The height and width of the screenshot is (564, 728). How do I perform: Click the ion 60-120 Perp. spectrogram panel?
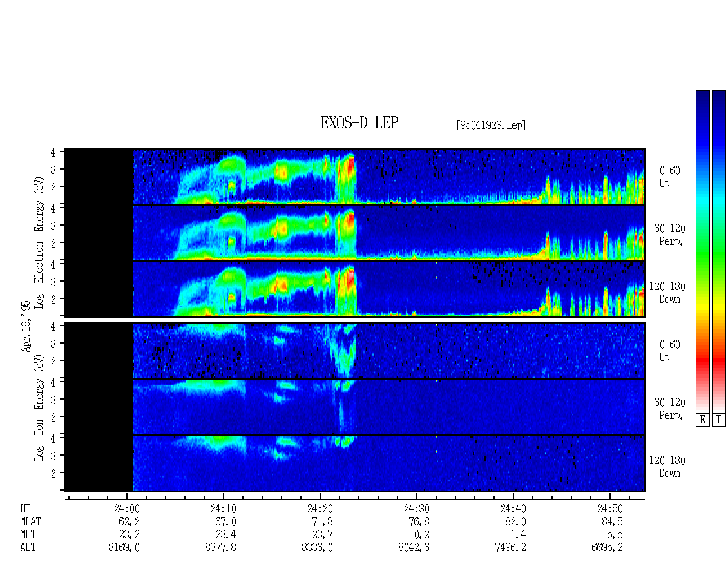pyautogui.click(x=355, y=407)
